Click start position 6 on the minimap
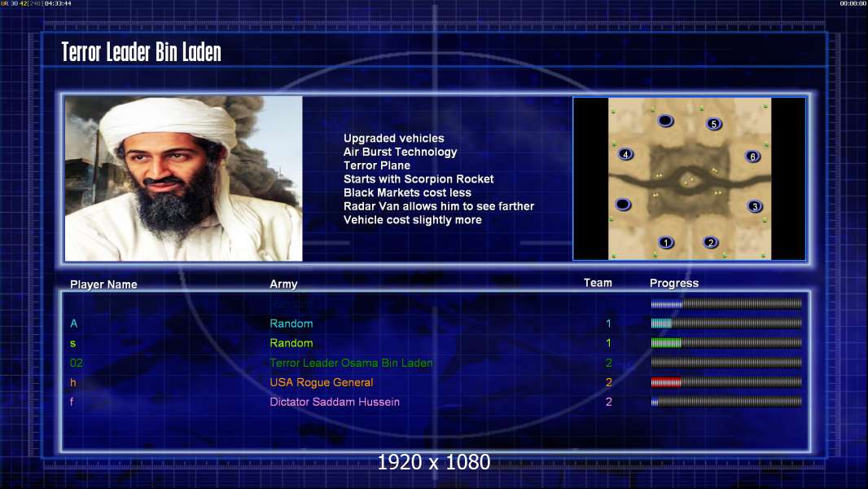The image size is (868, 489). (x=752, y=156)
